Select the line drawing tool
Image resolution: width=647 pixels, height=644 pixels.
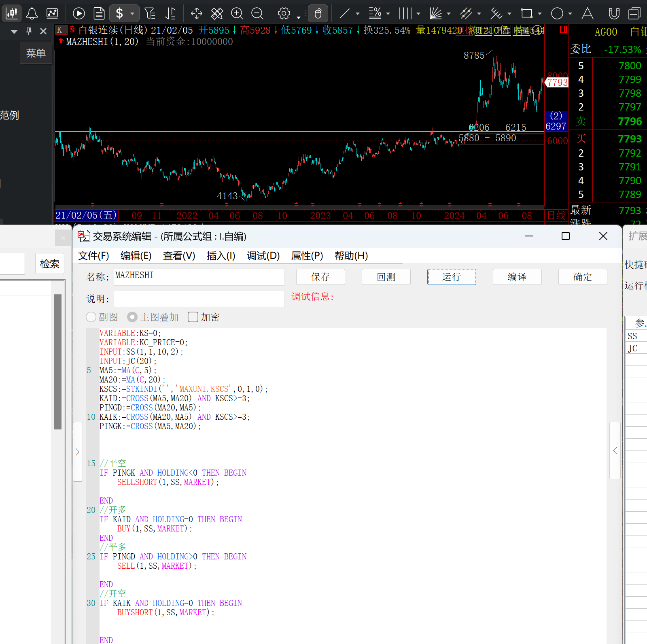pos(344,14)
